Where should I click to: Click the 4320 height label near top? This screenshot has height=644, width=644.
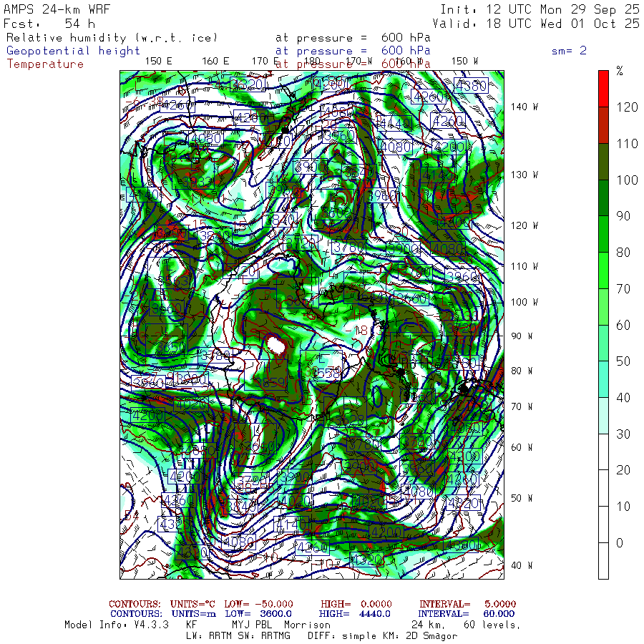coord(248,84)
